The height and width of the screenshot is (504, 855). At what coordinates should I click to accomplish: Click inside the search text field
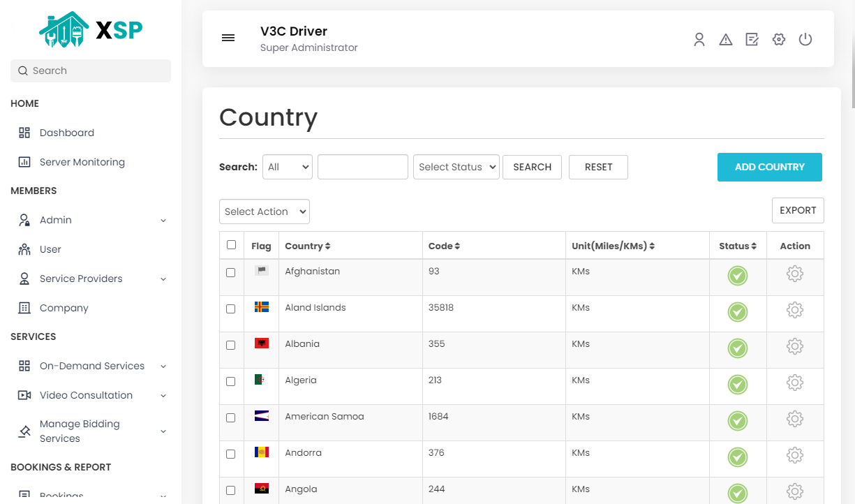(x=362, y=167)
